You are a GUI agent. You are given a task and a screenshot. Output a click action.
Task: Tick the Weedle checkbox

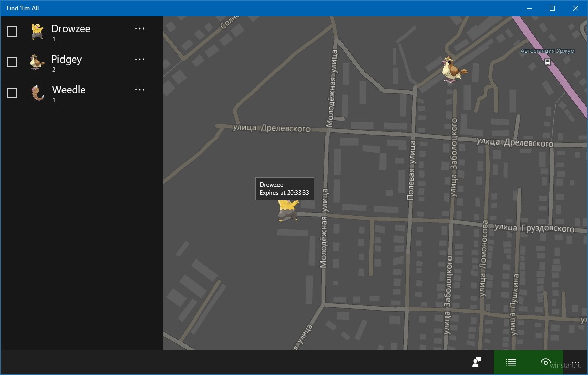coord(12,93)
